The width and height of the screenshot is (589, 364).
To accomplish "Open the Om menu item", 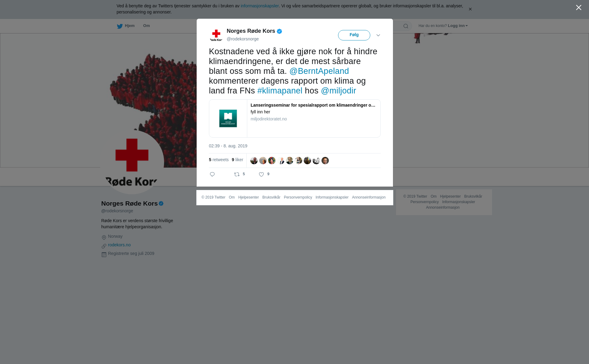I will (x=147, y=26).
